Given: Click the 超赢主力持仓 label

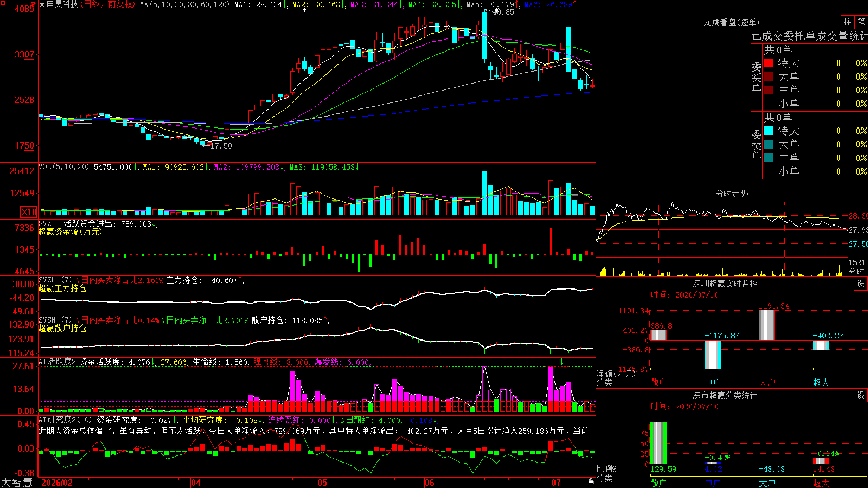Looking at the screenshot, I should [62, 288].
